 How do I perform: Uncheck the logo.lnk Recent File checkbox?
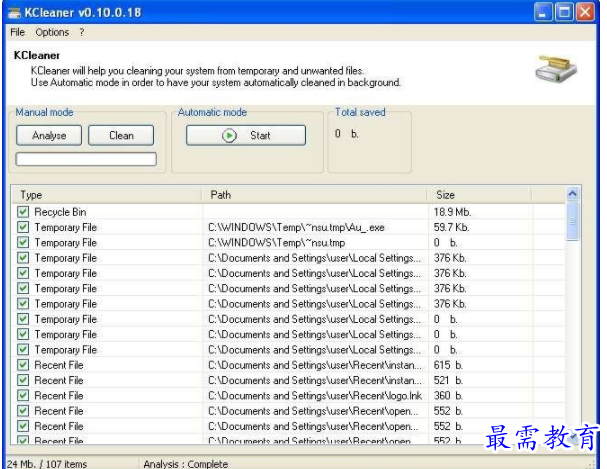[x=23, y=395]
